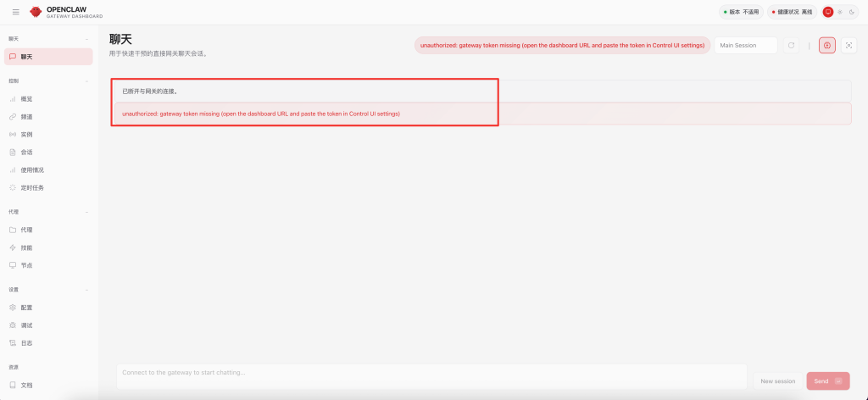Select 聊天 item in the sidebar
This screenshot has height=400, width=868.
tap(48, 57)
